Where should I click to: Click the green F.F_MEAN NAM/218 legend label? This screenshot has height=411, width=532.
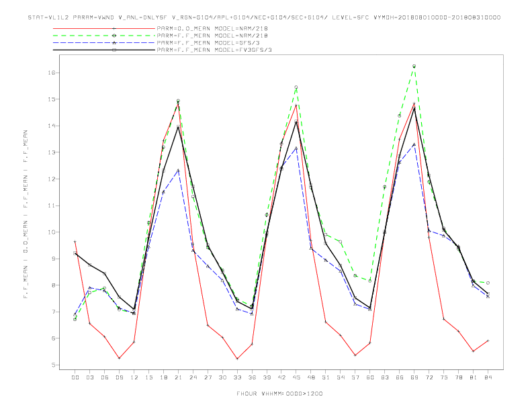pyautogui.click(x=212, y=36)
